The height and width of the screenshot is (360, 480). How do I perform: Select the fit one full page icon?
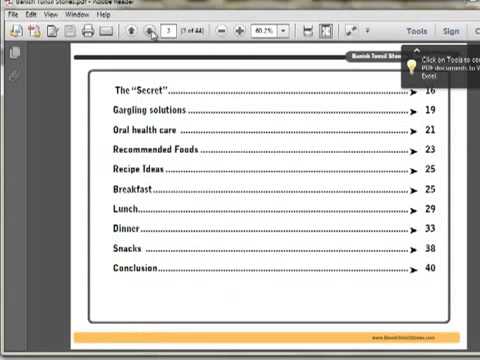point(326,31)
